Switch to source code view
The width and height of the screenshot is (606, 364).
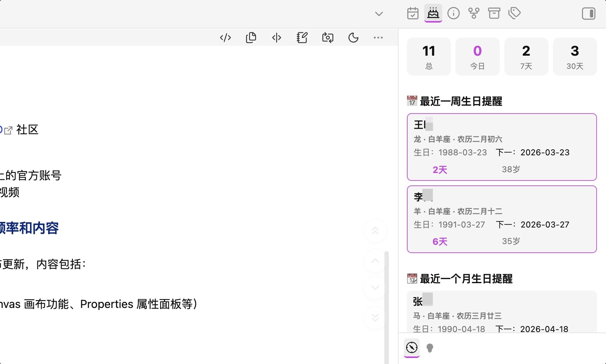[225, 38]
